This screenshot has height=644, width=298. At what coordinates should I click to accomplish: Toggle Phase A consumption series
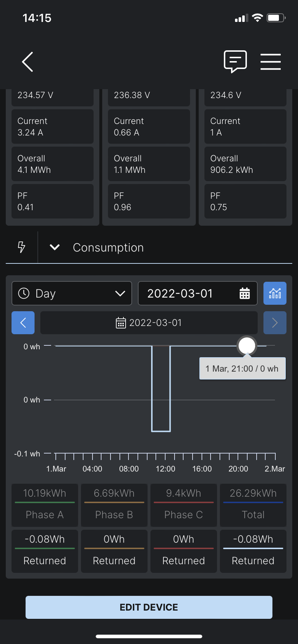click(x=45, y=505)
